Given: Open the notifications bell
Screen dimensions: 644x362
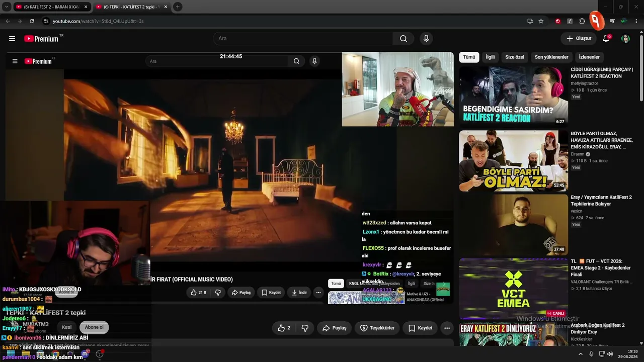Looking at the screenshot, I should (607, 39).
